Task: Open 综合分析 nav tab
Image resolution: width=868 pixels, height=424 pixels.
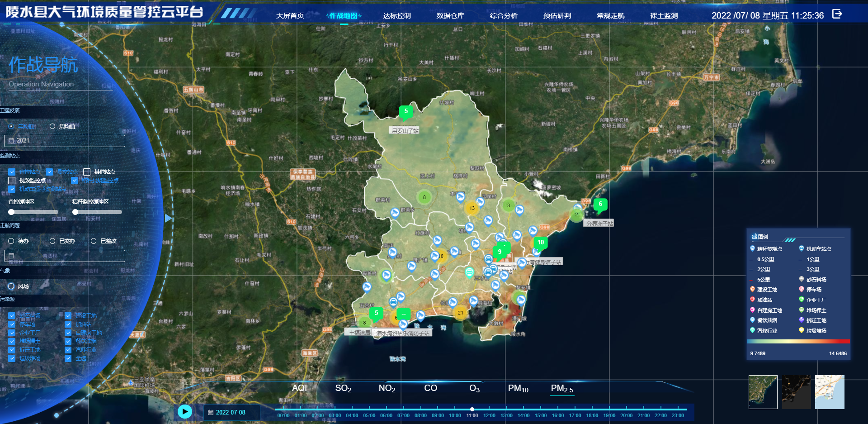Action: click(x=504, y=16)
